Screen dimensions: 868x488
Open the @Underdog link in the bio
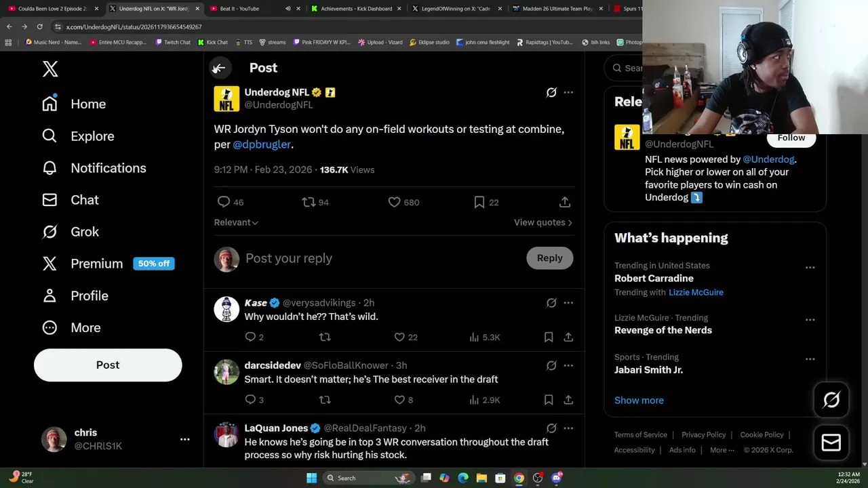(x=768, y=159)
